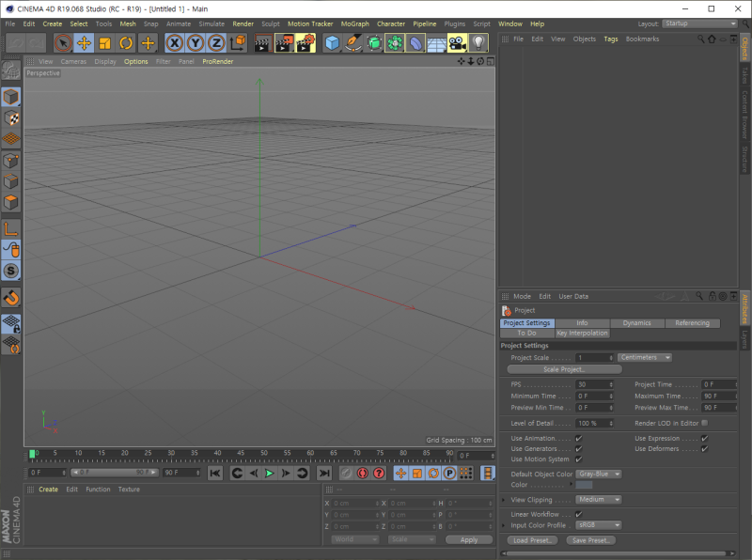Activate the Scale tool in top toolbar
The width and height of the screenshot is (752, 560).
[105, 43]
